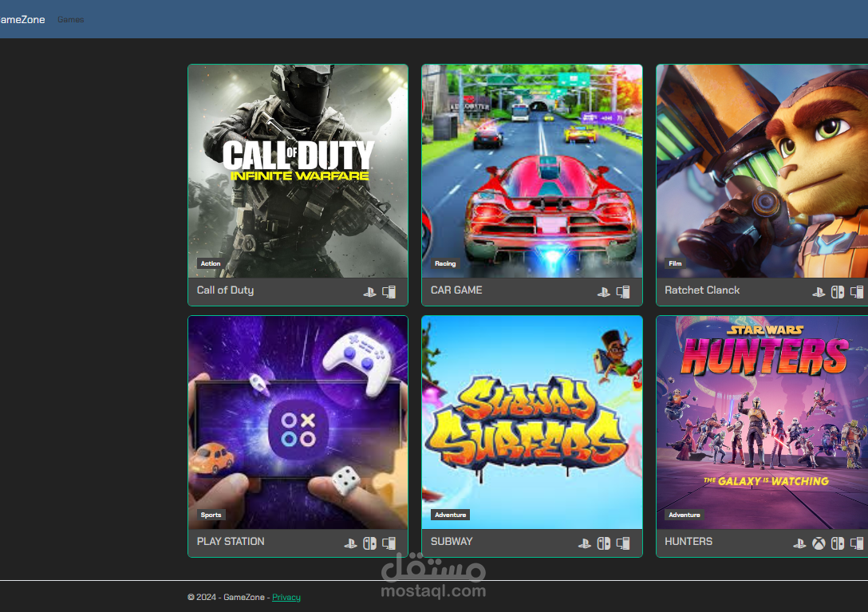
Task: Click the '© 2024 - GameZone' footer text
Action: (226, 597)
